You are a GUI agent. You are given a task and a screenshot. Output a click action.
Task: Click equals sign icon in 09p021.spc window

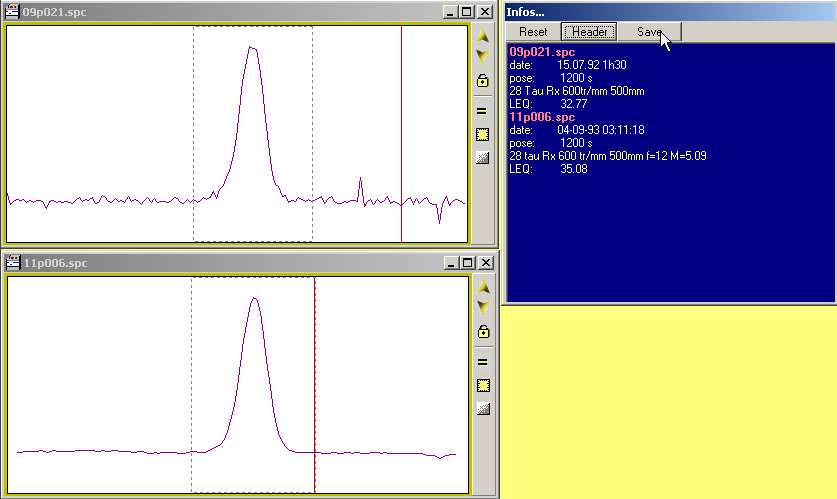[482, 111]
